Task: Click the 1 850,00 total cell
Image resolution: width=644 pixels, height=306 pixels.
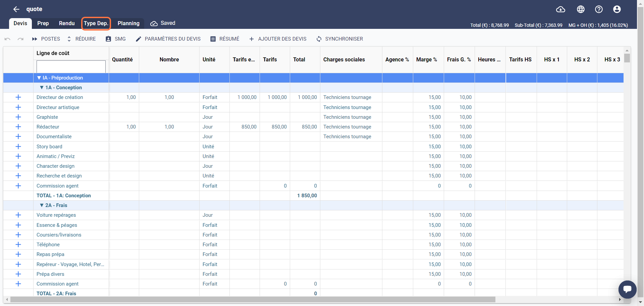Action: [x=305, y=196]
